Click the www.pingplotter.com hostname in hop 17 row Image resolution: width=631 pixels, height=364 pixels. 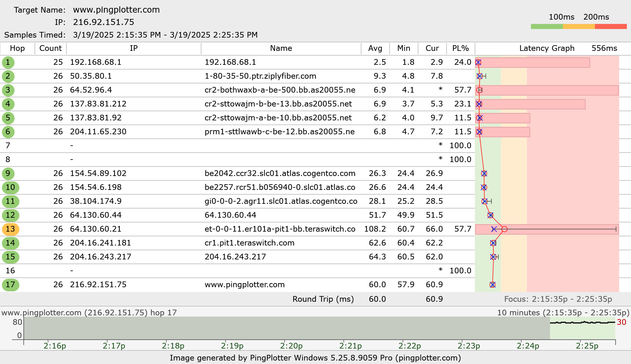244,285
